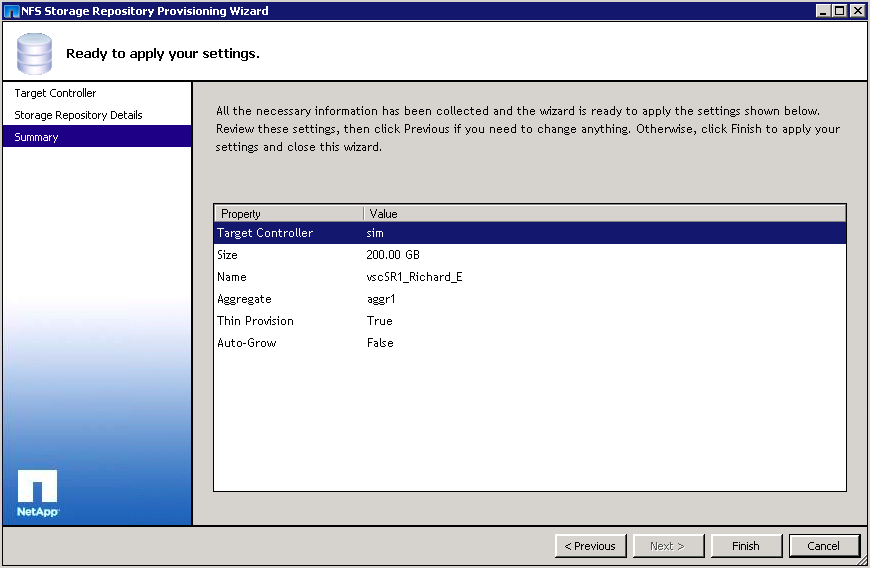The width and height of the screenshot is (870, 568).
Task: Click the NetApp title bar icon
Action: click(11, 11)
